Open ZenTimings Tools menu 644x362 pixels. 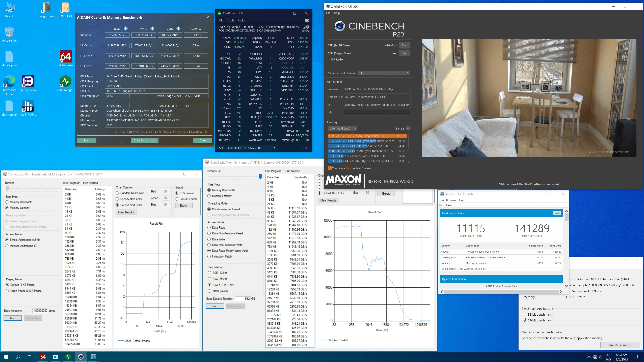point(231,20)
